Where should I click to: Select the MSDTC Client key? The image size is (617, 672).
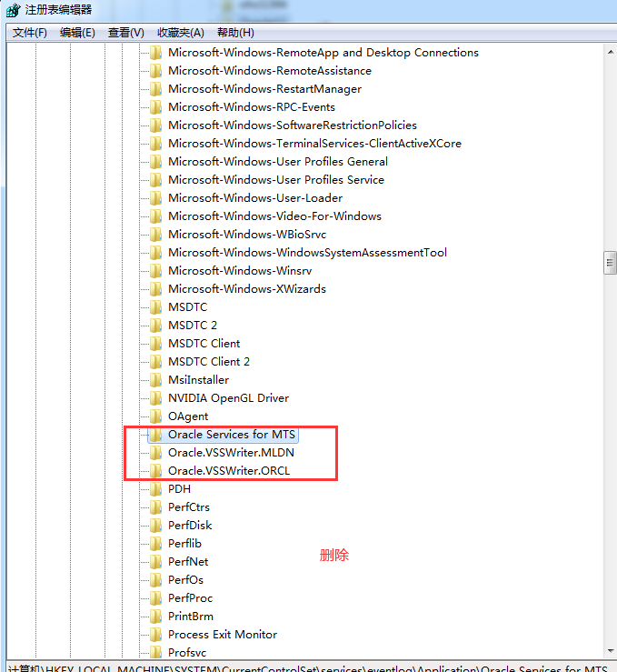(x=204, y=344)
